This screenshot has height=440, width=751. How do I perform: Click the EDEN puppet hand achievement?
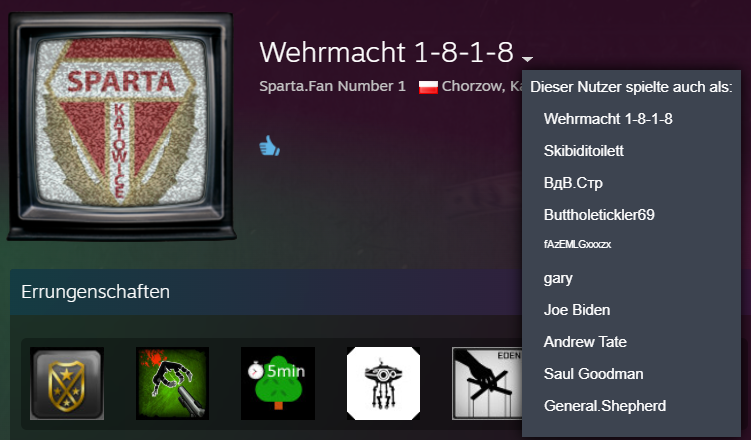coord(487,384)
